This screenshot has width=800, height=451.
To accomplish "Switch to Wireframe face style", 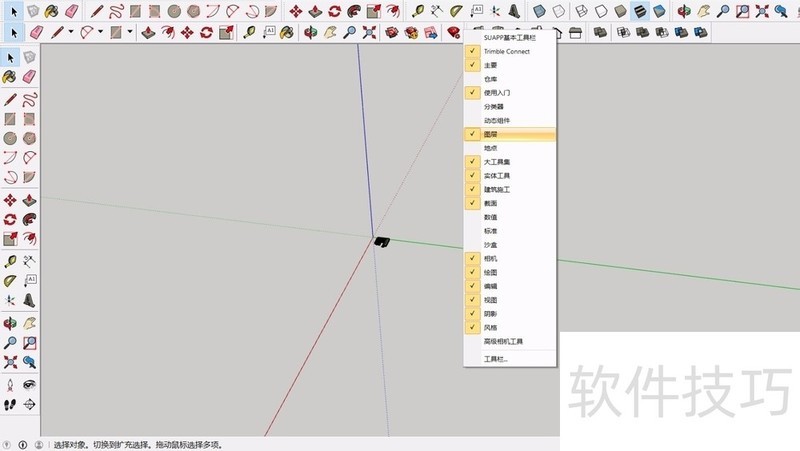I will click(581, 11).
